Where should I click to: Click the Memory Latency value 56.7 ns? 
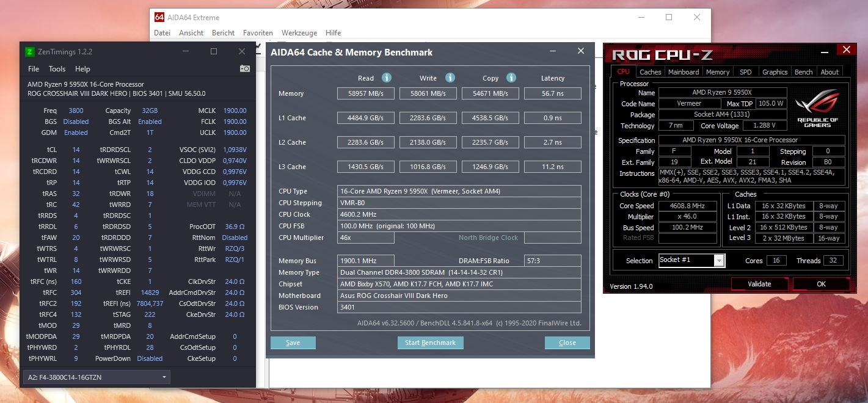click(x=552, y=93)
